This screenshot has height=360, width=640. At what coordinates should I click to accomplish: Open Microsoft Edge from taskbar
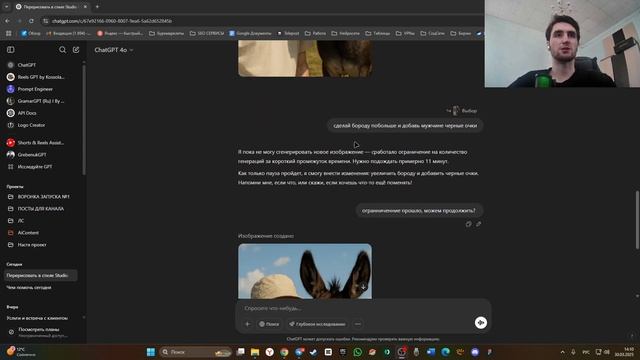(445, 352)
